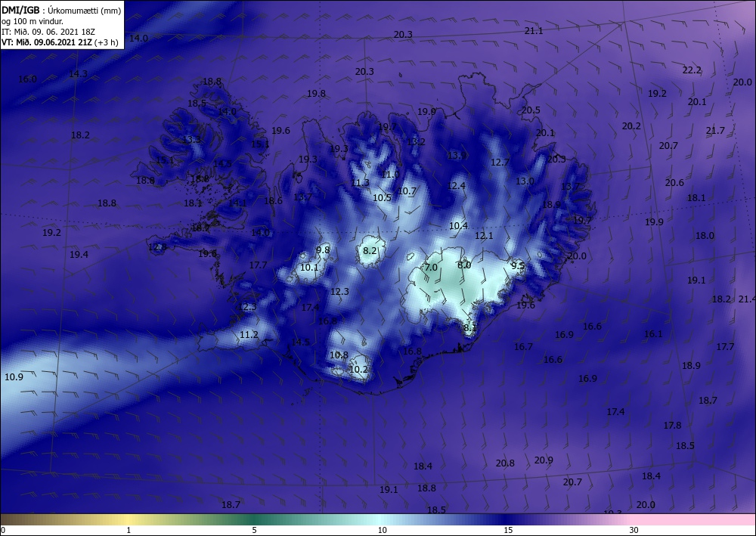Click the 11.3 value in north Iceland
This screenshot has width=756, height=536.
click(360, 183)
